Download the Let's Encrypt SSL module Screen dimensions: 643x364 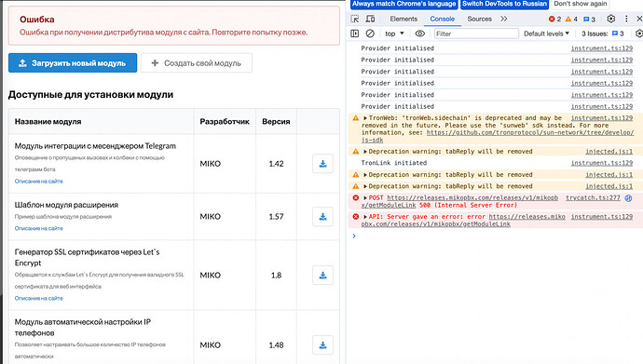(x=322, y=276)
